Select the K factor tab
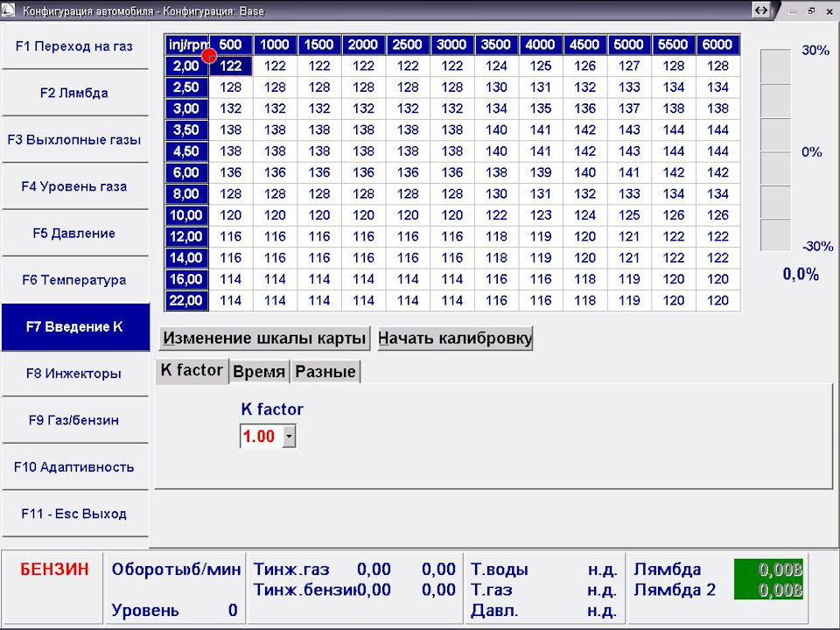This screenshot has width=840, height=630. click(x=192, y=370)
